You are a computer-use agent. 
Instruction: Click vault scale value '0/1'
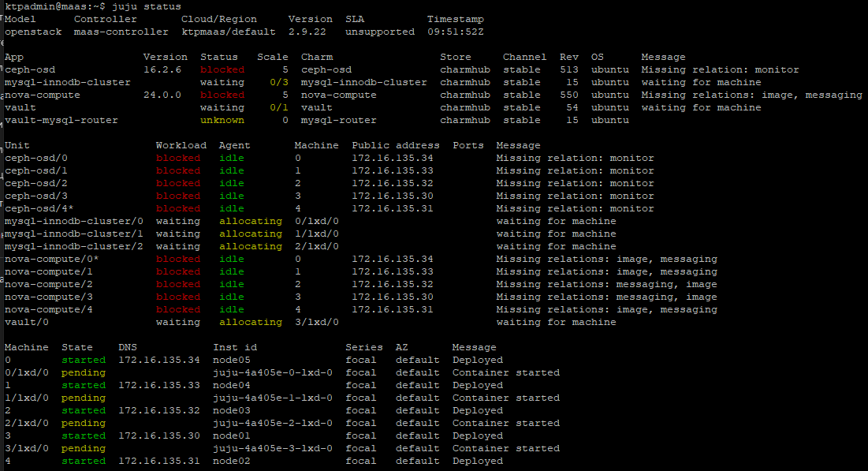[279, 107]
